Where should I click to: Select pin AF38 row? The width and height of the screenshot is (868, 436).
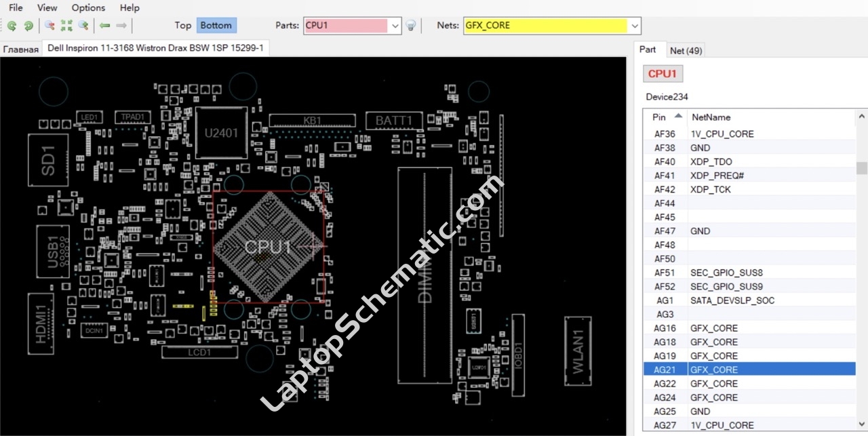click(x=749, y=148)
